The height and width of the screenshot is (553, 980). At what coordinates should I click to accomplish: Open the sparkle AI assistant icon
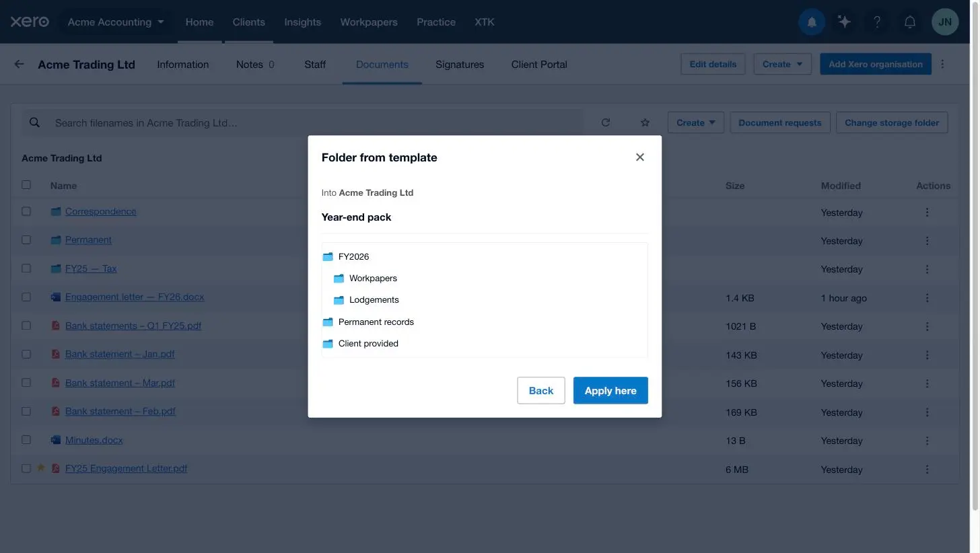tap(844, 22)
